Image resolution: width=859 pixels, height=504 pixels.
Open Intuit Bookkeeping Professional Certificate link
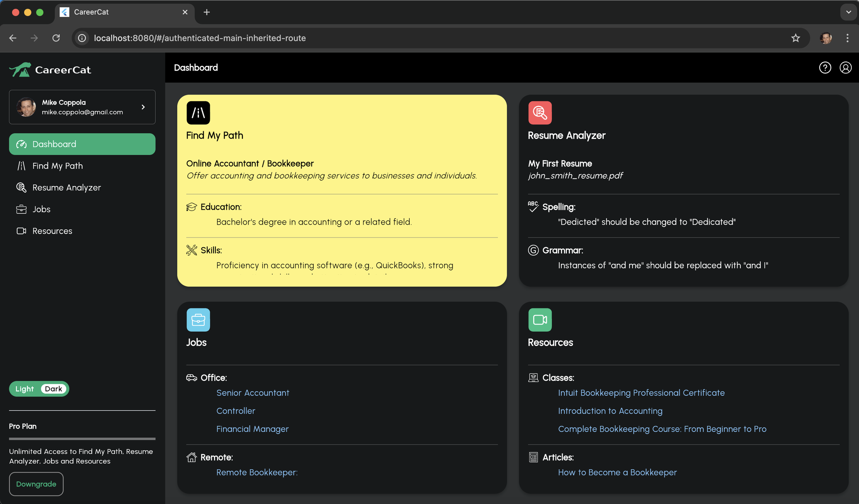point(641,393)
